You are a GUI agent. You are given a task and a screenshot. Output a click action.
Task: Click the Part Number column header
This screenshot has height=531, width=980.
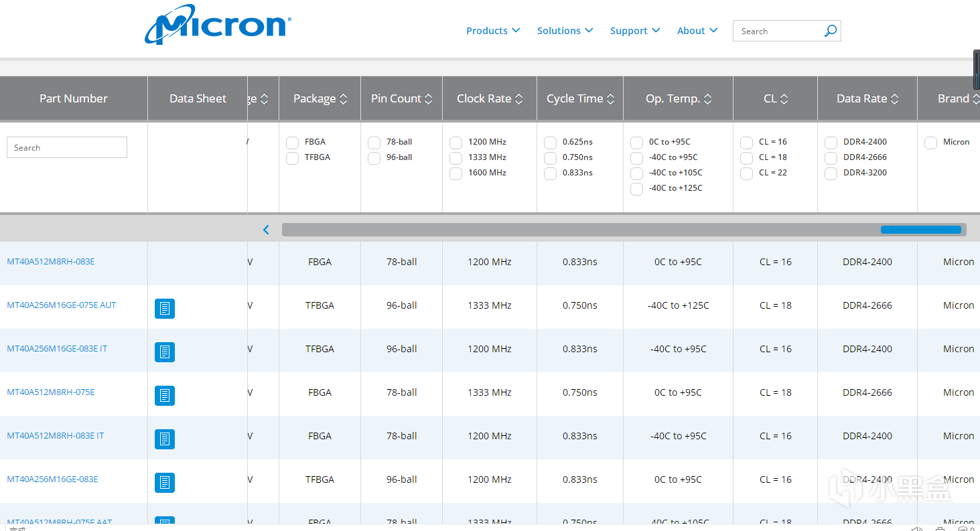pyautogui.click(x=74, y=98)
